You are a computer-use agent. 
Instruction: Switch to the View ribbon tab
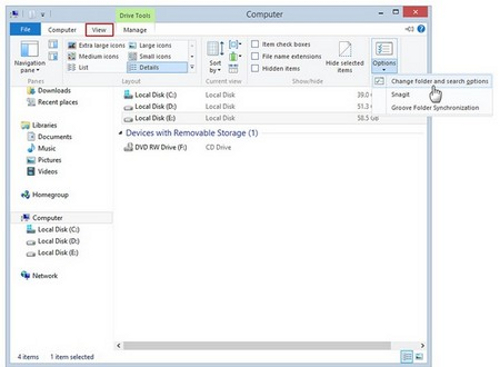point(99,30)
